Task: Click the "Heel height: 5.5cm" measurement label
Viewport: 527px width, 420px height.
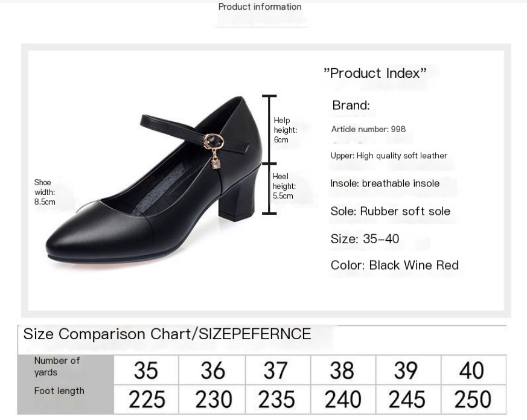Action: [284, 186]
